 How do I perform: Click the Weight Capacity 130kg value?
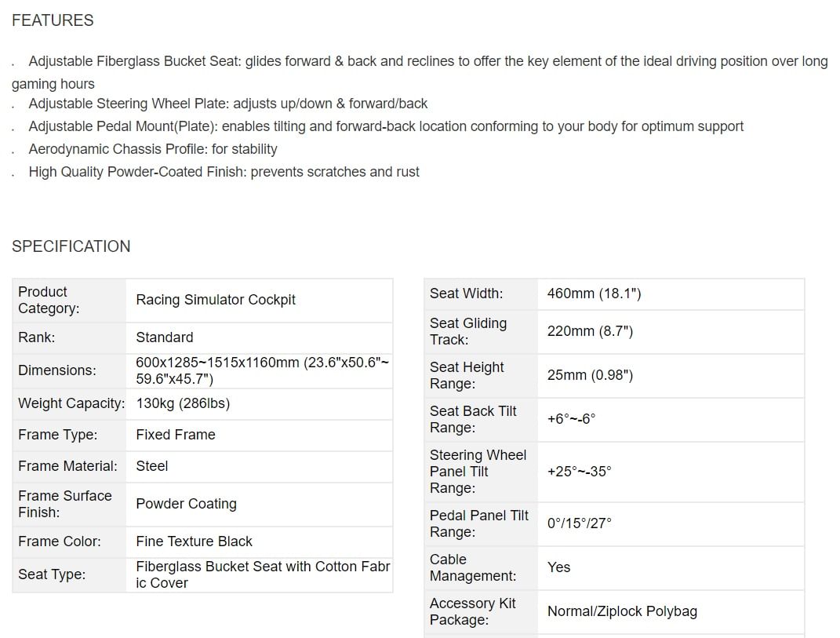click(x=183, y=403)
